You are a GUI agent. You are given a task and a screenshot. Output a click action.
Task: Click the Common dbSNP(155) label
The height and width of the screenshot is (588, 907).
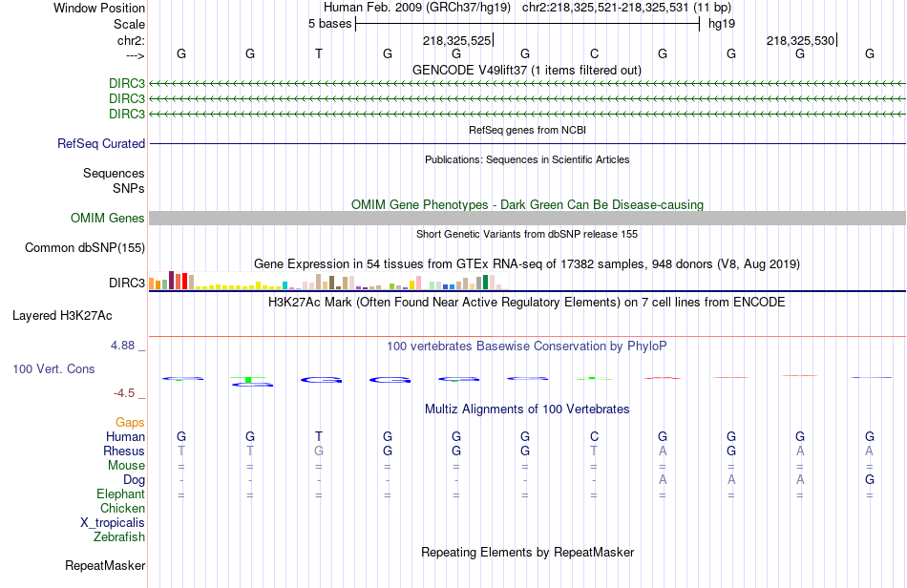click(85, 247)
